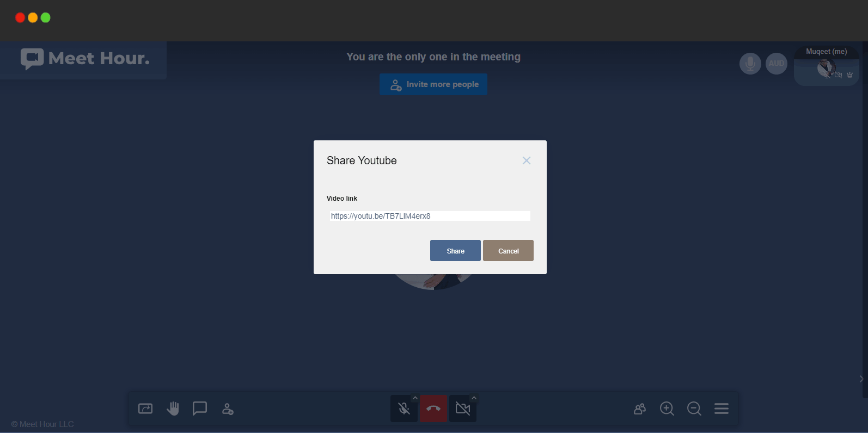Hang up with the red phone button
The image size is (868, 433).
tap(433, 409)
